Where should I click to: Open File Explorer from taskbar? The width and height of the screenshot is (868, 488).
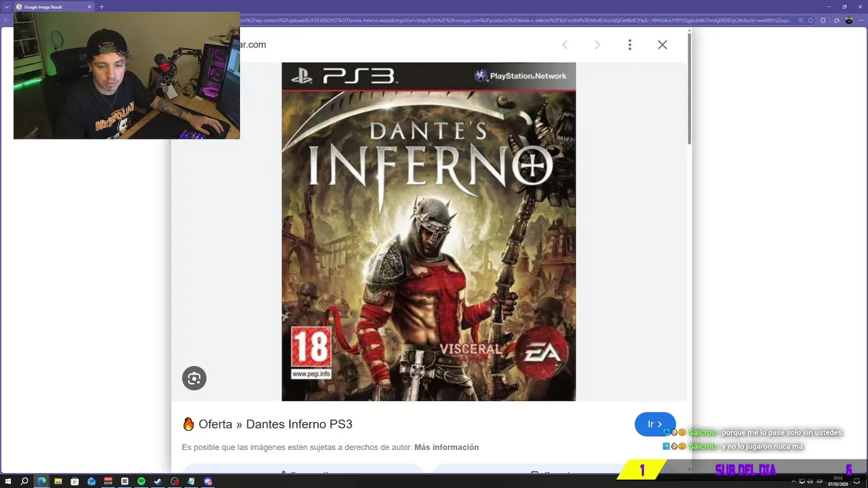[x=58, y=481]
